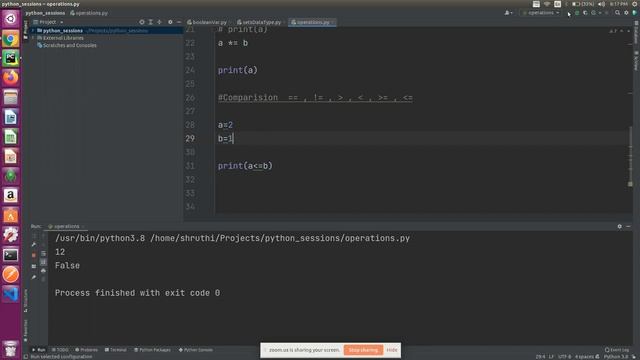640x360 pixels.
Task: Click Expand All icon in Project panel
Action: pyautogui.click(x=151, y=22)
